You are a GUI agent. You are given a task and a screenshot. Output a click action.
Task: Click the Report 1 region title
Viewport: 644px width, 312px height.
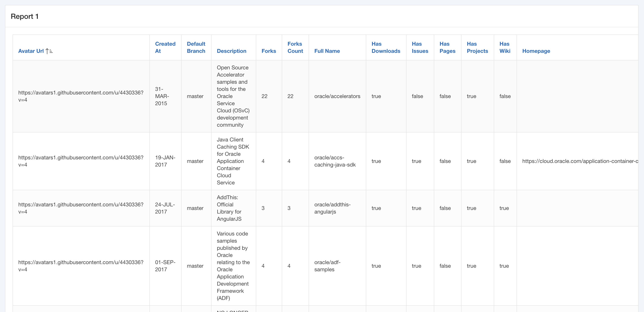click(x=25, y=17)
